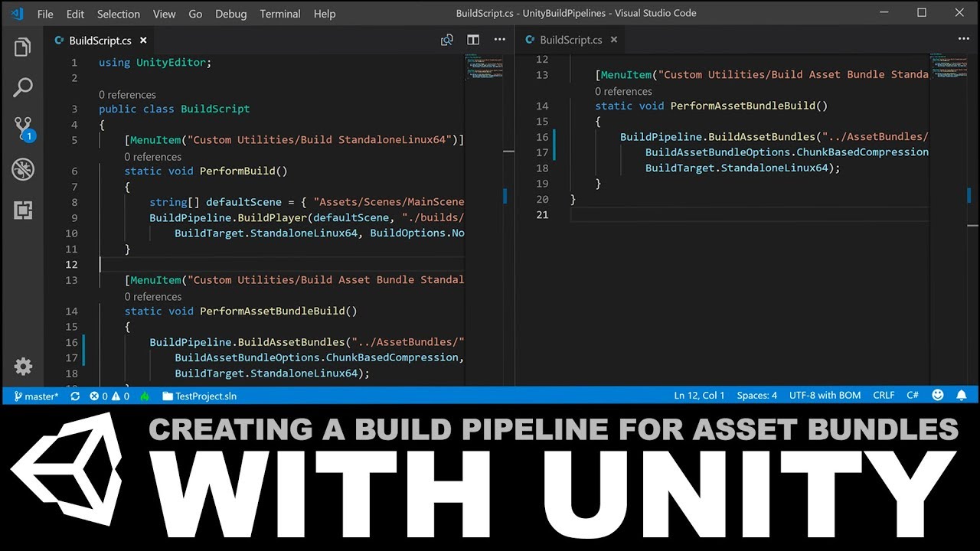Screen dimensions: 980x551
Task: Select the right group's BuildScript.cs tab
Action: 571,40
